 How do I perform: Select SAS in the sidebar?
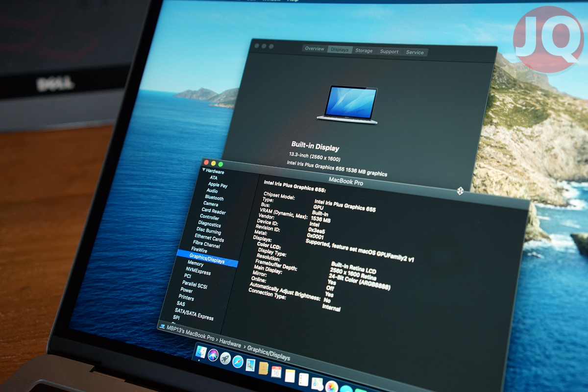(x=181, y=304)
